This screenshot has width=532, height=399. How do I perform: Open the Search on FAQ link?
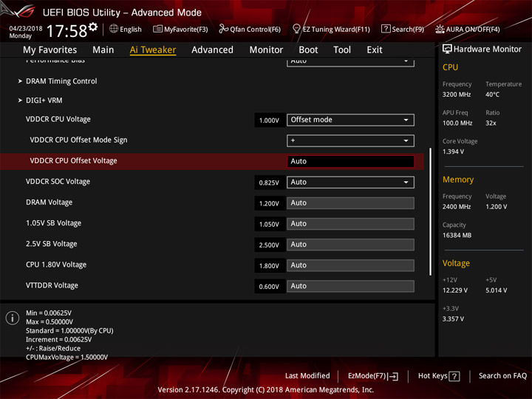[x=502, y=375]
